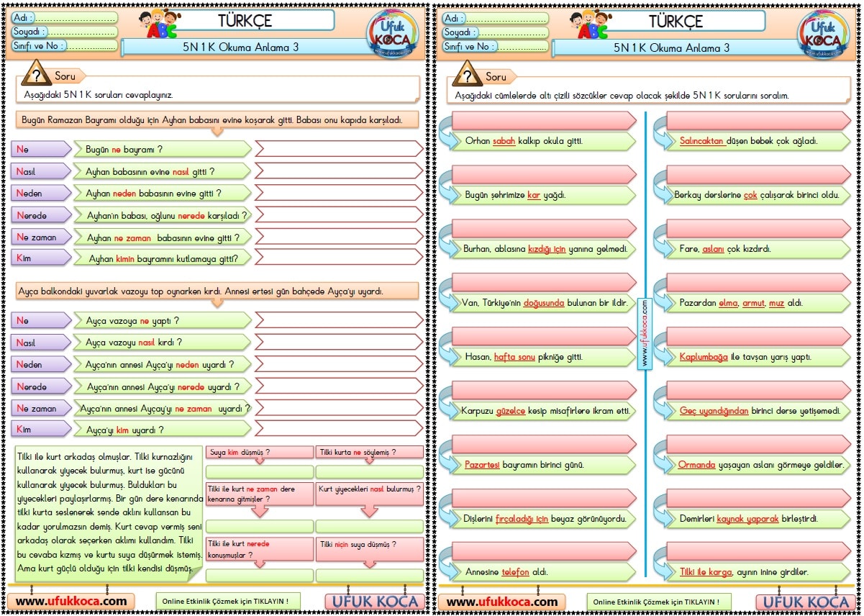This screenshot has width=864, height=616.
Task: Click question 'Ayça'nın annesi Ayça'yı neden uyardı ?'
Action: pyautogui.click(x=163, y=364)
